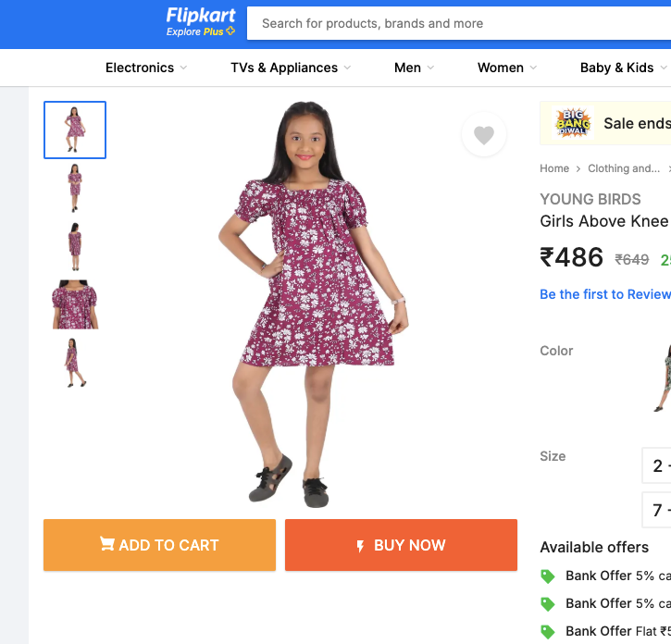The width and height of the screenshot is (671, 644).
Task: Select the dress color variant swatch
Action: pyautogui.click(x=661, y=377)
